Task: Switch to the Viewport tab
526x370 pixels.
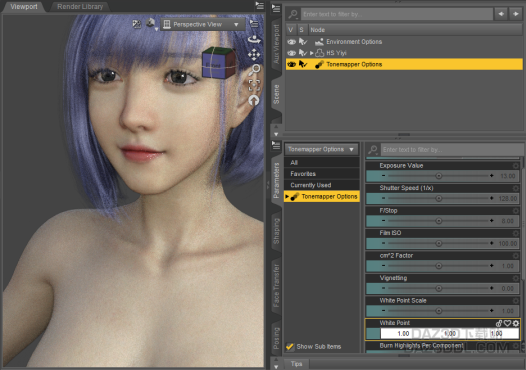Action: coord(23,7)
